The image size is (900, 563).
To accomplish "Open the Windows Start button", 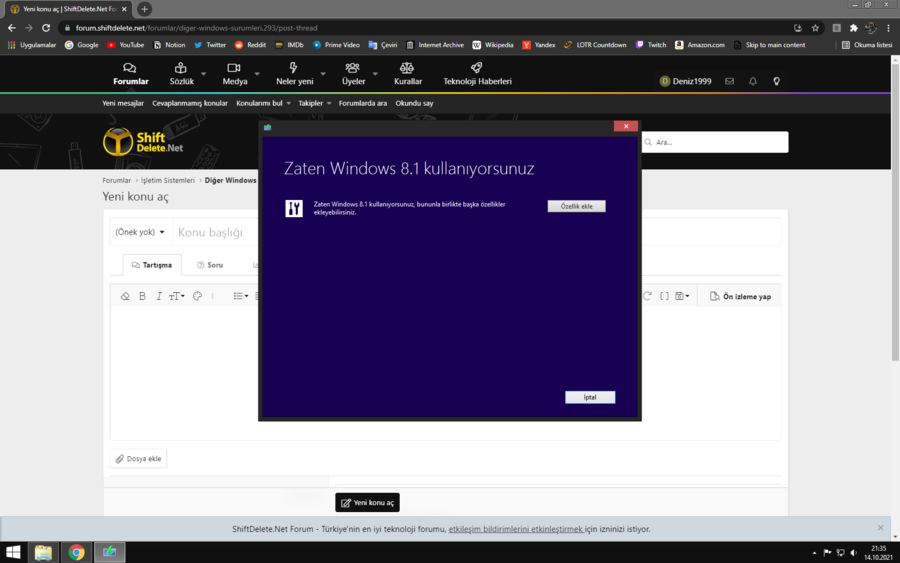I will click(13, 552).
